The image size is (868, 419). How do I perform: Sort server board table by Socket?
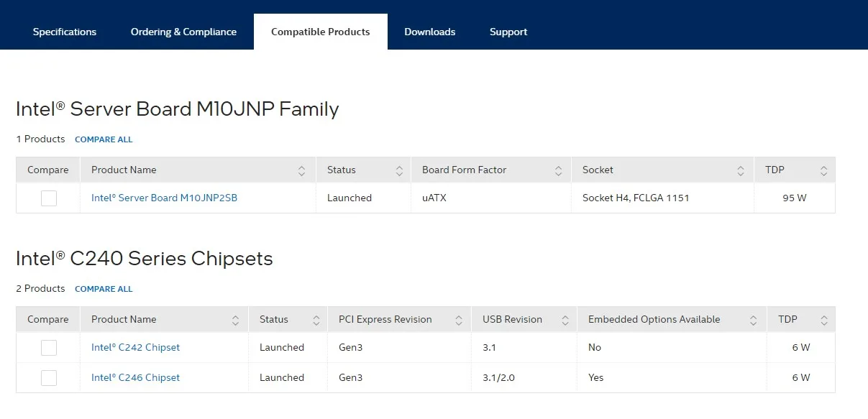click(x=741, y=170)
